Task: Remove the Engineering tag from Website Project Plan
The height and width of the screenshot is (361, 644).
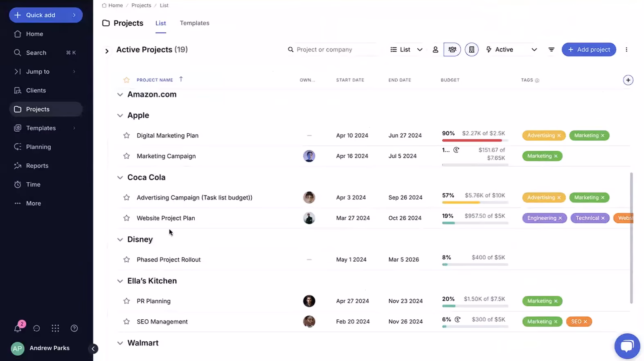Action: pyautogui.click(x=560, y=218)
